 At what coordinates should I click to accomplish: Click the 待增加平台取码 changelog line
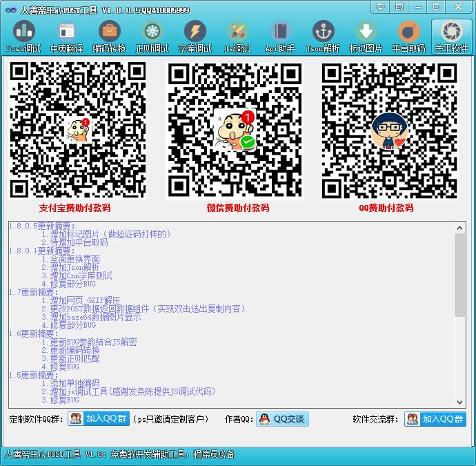pos(75,242)
